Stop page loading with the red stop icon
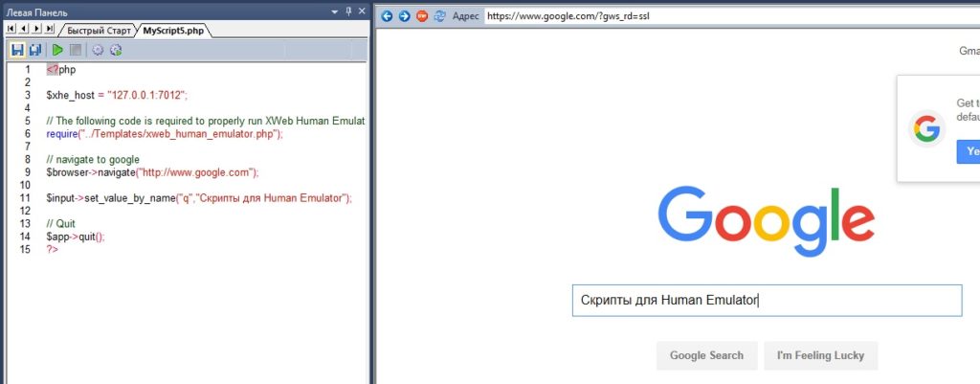 tap(422, 16)
